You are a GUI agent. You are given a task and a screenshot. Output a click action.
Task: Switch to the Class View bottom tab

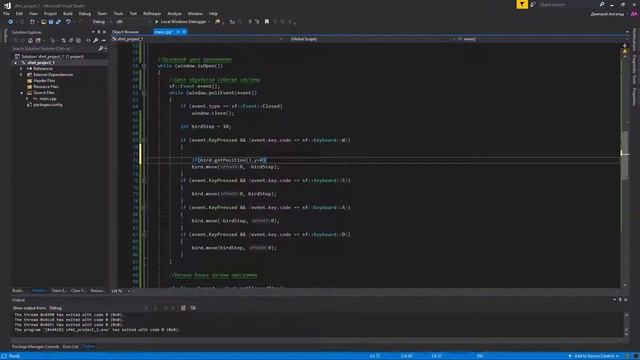coord(78,291)
